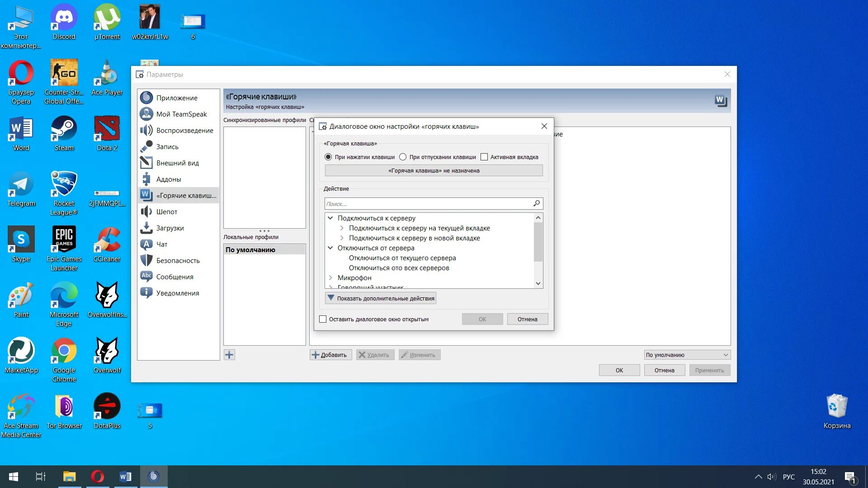Viewport: 868px width, 488px height.
Task: Click the Whisper (Шепот) speaker icon
Action: pyautogui.click(x=146, y=212)
